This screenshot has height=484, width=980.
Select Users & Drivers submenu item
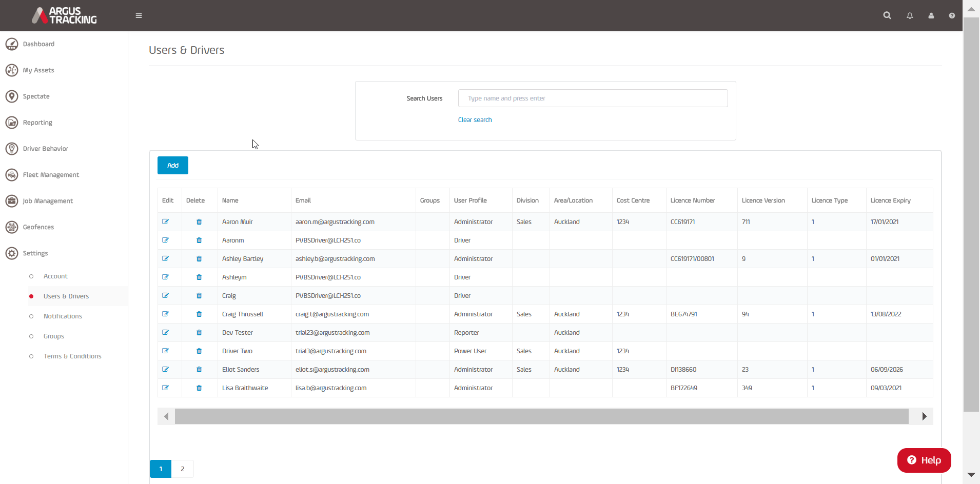[66, 296]
